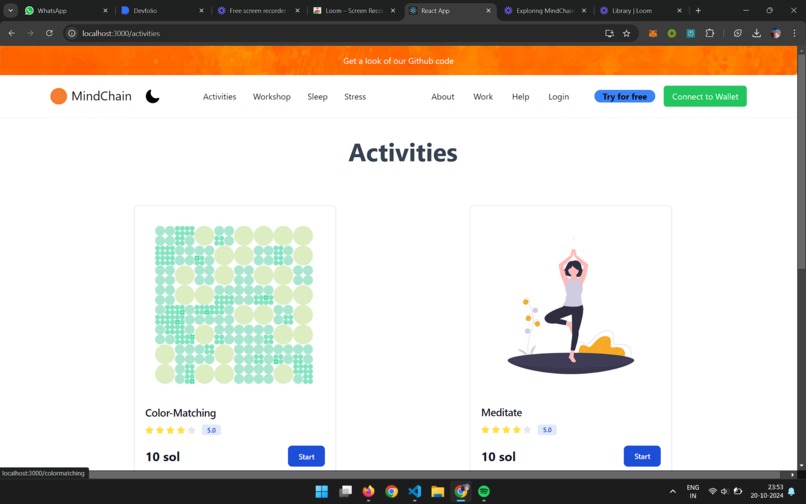Start the Meditate activity
Viewport: 806px width, 504px height.
click(642, 456)
